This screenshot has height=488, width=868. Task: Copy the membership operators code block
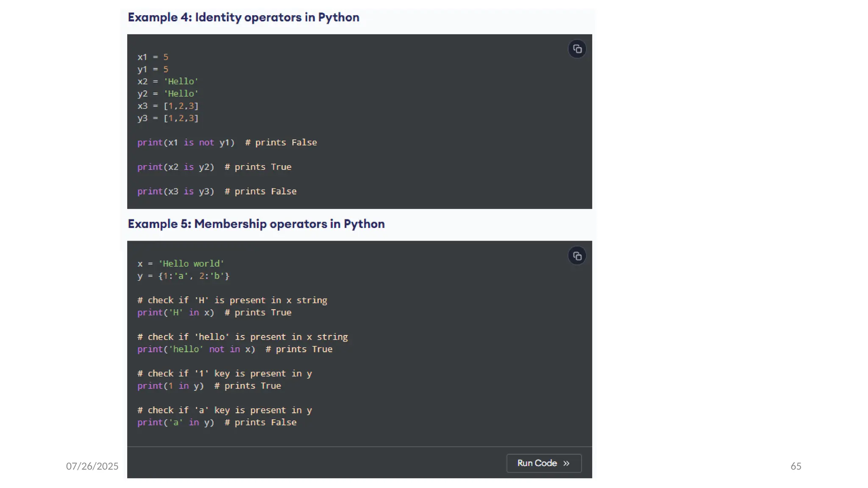click(x=577, y=256)
